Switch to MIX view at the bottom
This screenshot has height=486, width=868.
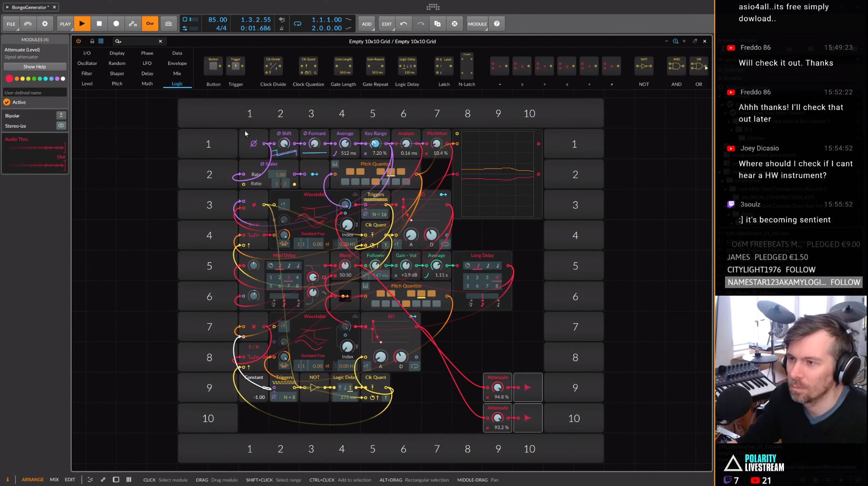54,479
